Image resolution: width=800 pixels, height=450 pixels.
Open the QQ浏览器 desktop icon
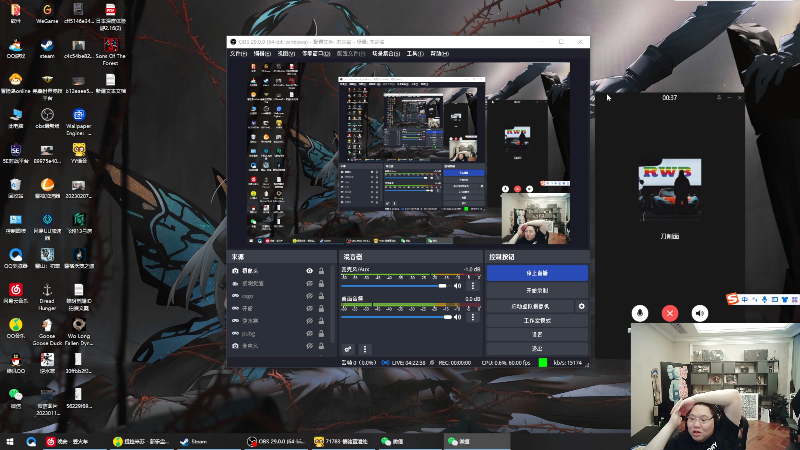pos(16,258)
